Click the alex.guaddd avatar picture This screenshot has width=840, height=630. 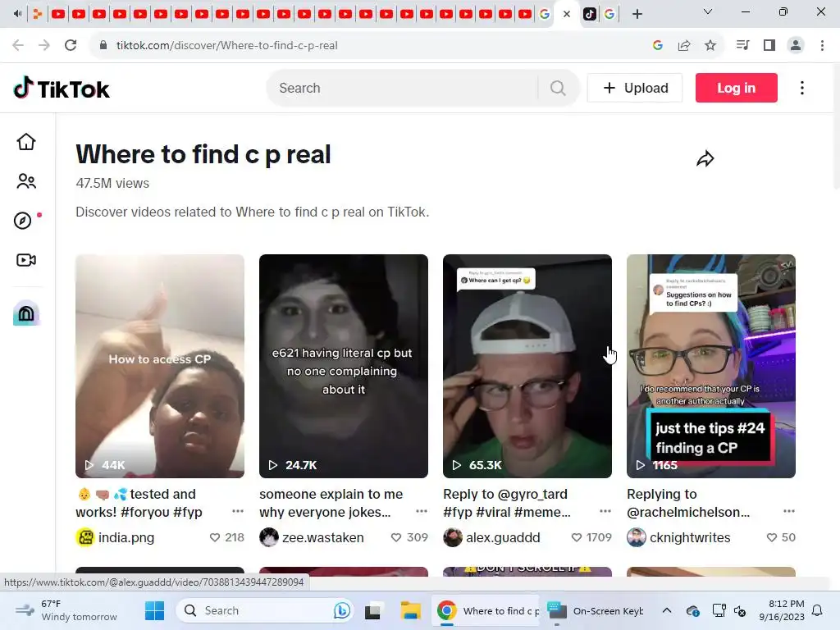(453, 537)
